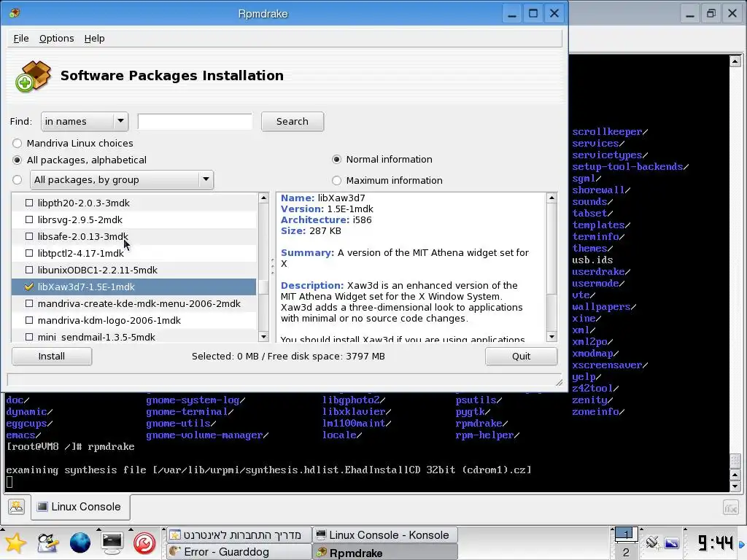Switch to Error - Guarddog taskbar entry
The image size is (747, 560).
[x=239, y=552]
